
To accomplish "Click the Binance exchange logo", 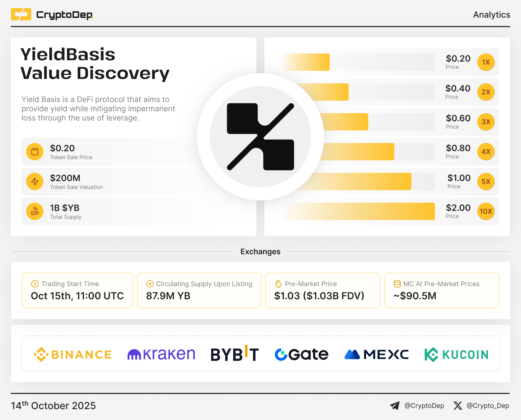I will pyautogui.click(x=72, y=354).
